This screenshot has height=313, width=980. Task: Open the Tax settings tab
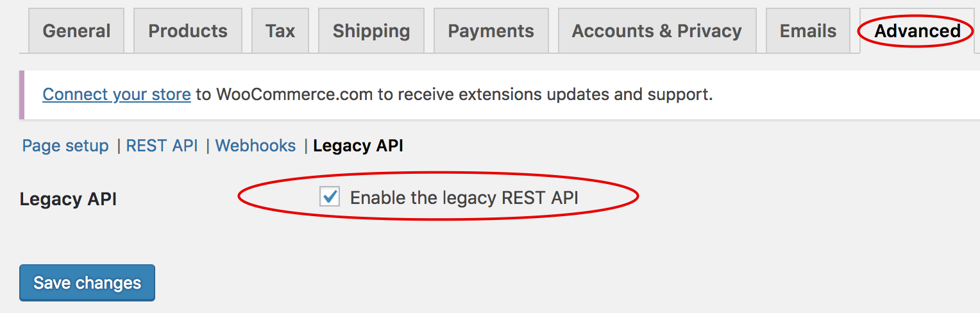coord(280,31)
